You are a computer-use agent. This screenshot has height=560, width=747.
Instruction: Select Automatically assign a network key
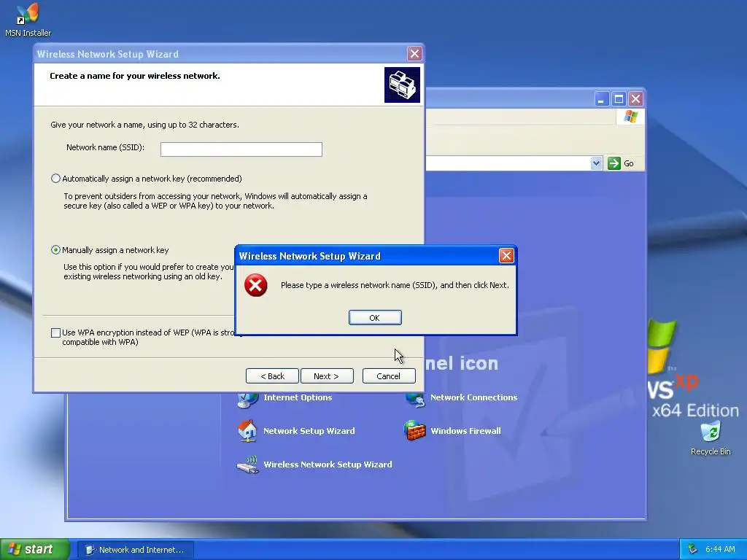pos(55,179)
